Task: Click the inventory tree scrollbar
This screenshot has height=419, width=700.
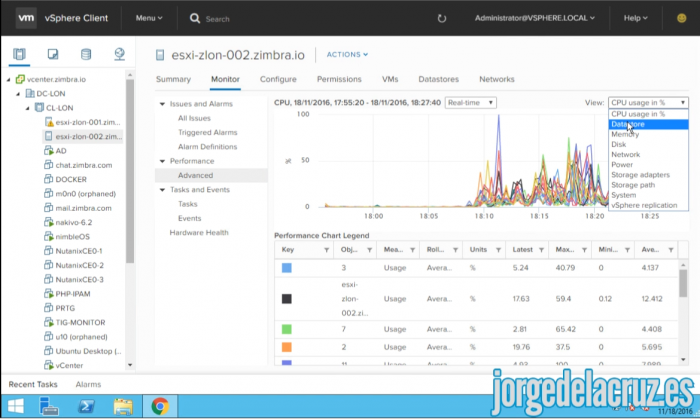Action: (130, 171)
